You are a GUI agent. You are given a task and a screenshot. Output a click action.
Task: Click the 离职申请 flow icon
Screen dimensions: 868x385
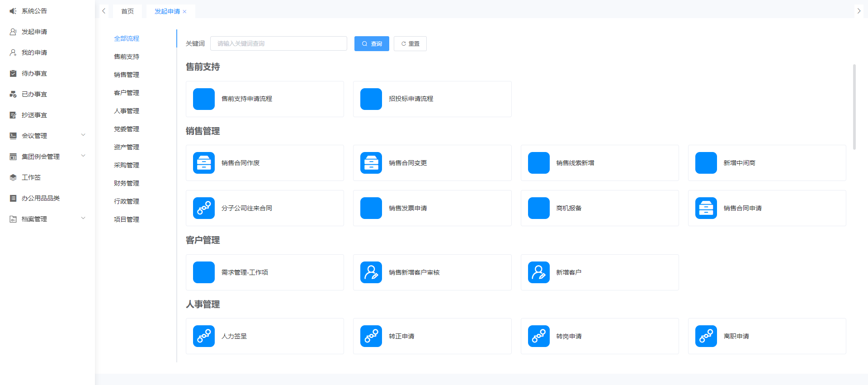click(x=706, y=336)
